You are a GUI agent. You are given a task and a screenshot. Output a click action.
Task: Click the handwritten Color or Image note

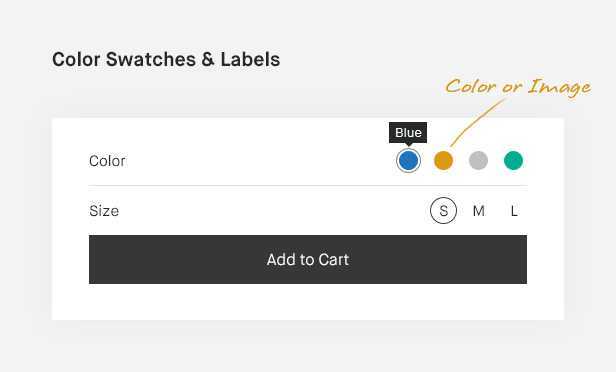(518, 87)
